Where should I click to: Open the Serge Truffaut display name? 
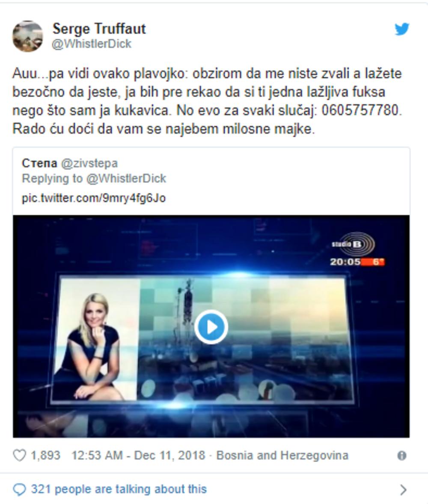pos(99,29)
